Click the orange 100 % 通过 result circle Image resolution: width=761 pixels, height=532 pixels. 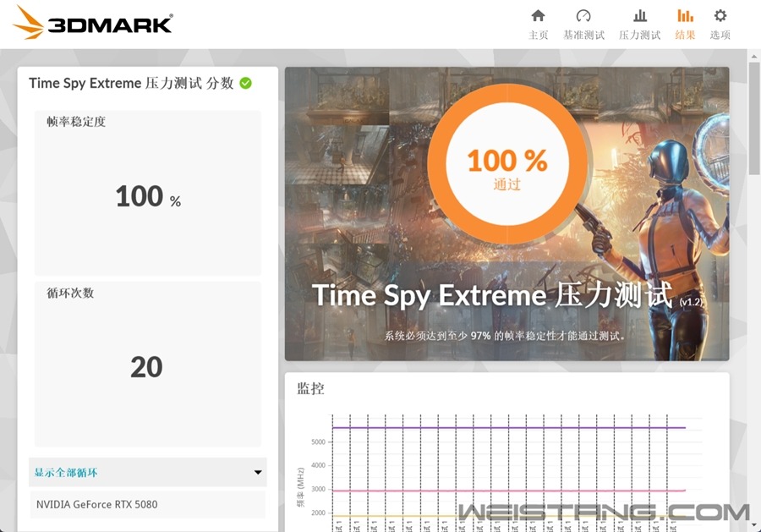coord(507,163)
